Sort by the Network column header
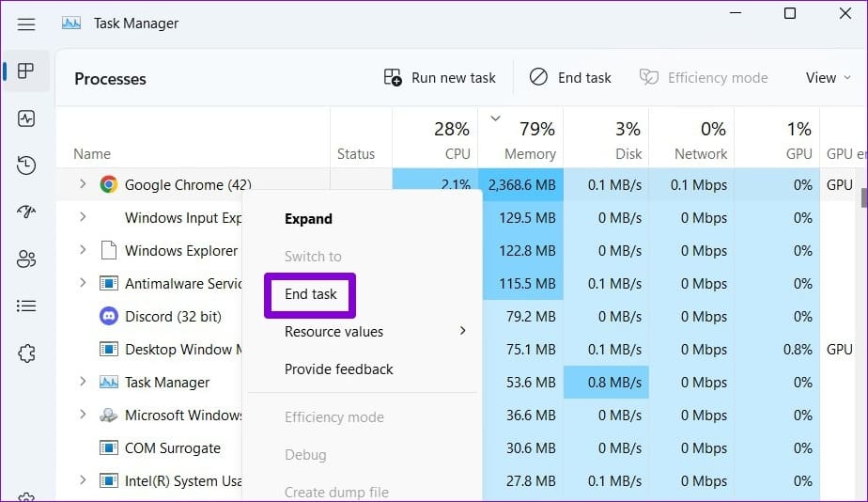868x502 pixels. click(x=691, y=137)
